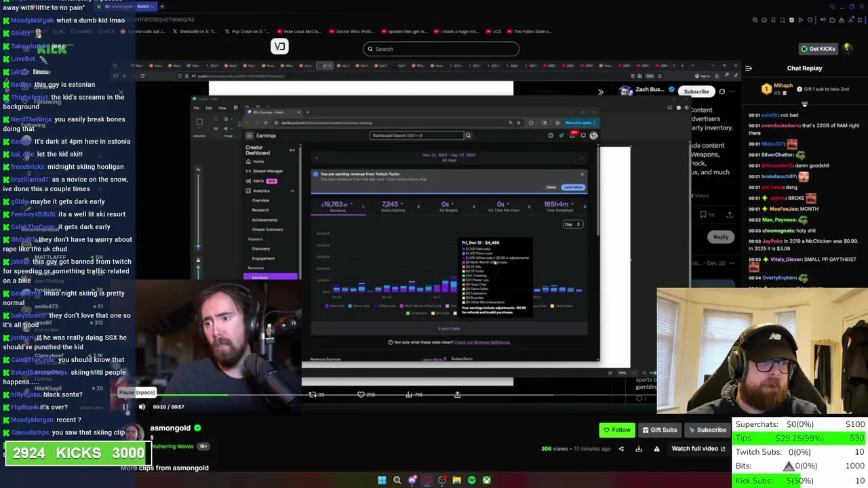This screenshot has height=488, width=868.
Task: Open Home in Creator Dashboard sidebar
Action: (x=258, y=161)
